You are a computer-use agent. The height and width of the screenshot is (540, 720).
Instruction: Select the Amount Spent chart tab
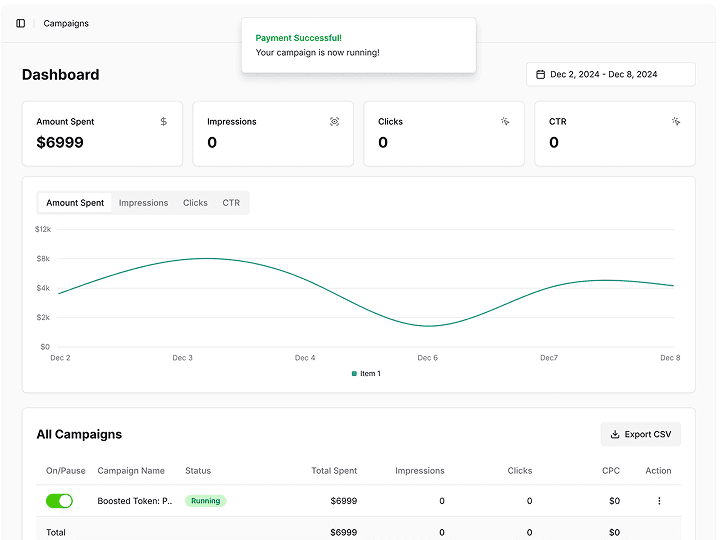[75, 203]
